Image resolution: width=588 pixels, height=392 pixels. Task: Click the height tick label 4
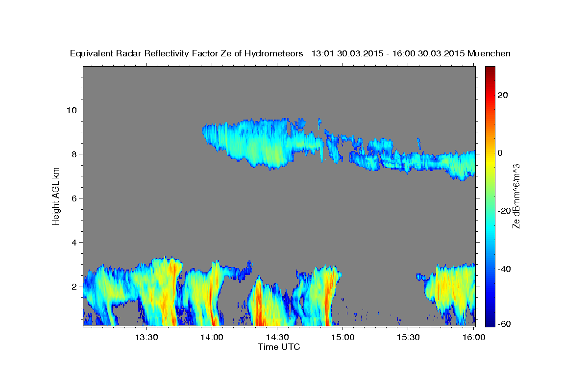74,243
